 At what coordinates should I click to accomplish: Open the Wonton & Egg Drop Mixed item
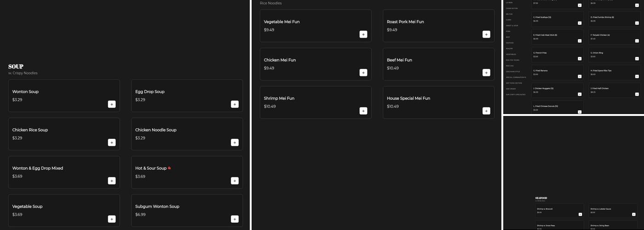[x=55, y=171]
